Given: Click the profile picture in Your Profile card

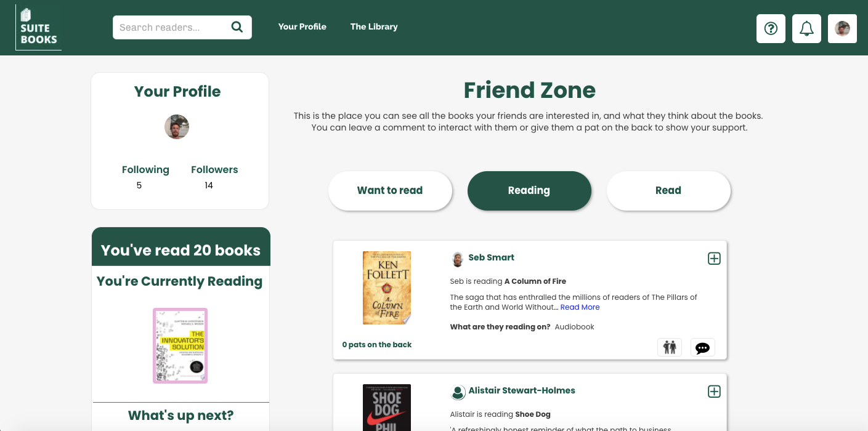Looking at the screenshot, I should (x=177, y=127).
